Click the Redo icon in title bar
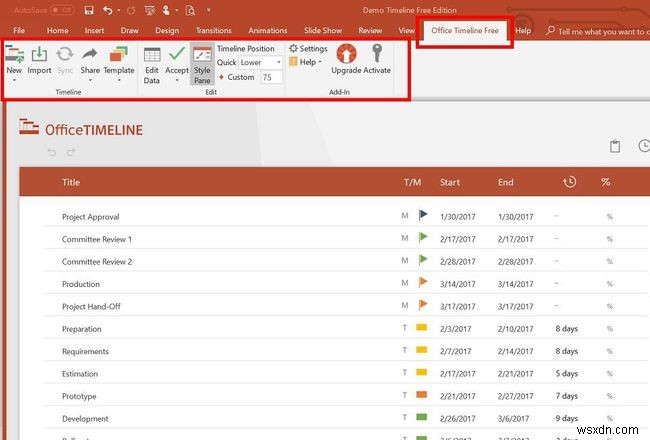 tap(131, 10)
